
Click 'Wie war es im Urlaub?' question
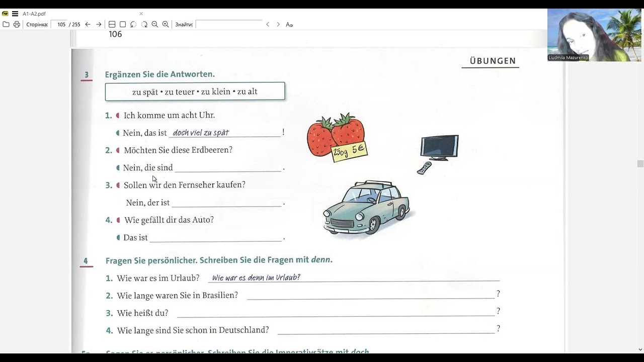pyautogui.click(x=158, y=278)
